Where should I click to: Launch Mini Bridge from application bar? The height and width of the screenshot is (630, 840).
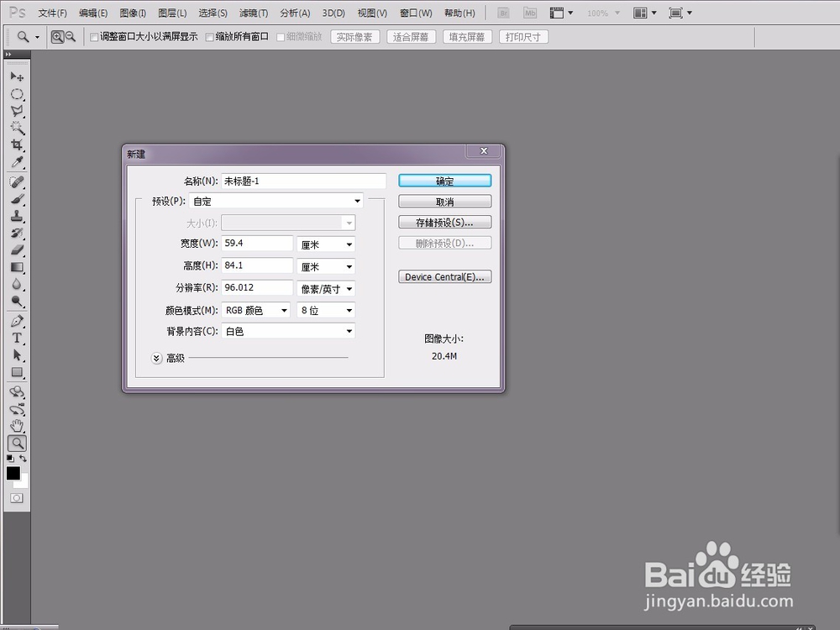530,13
